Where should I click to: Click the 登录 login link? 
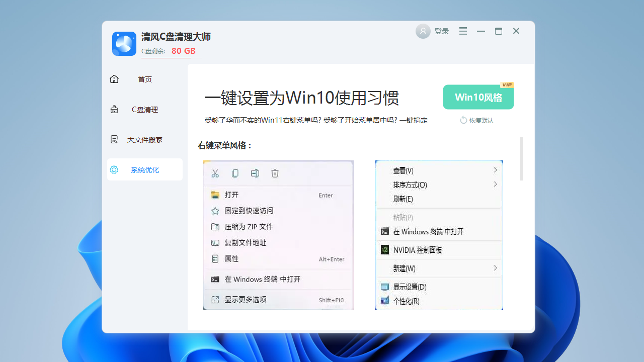coord(442,31)
